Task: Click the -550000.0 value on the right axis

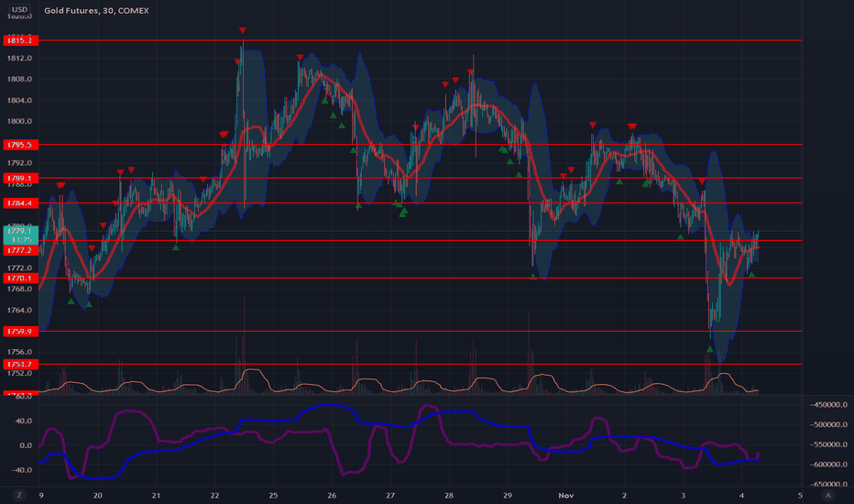Action: [828, 444]
